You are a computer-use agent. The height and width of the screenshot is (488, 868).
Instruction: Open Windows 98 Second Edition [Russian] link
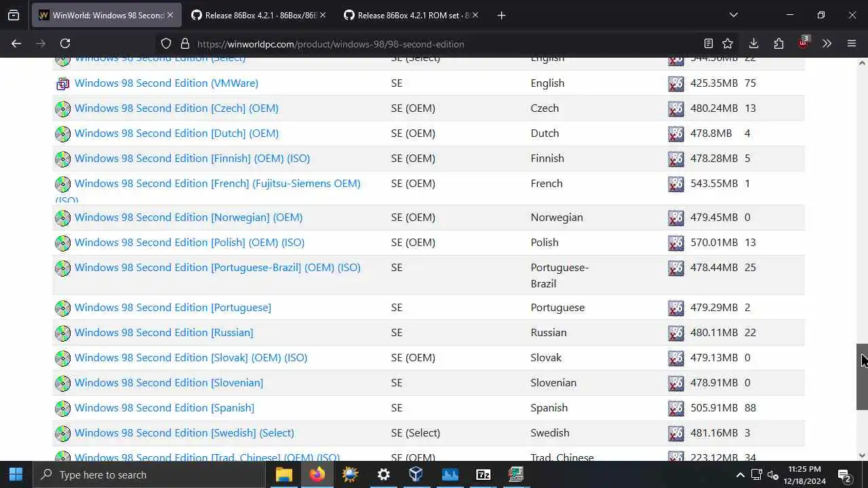163,332
